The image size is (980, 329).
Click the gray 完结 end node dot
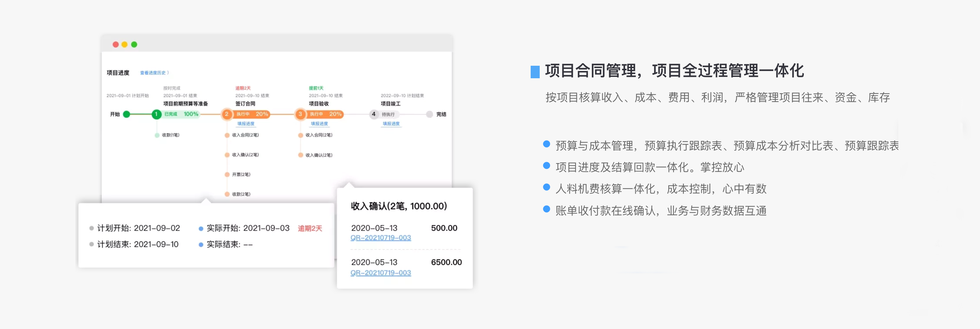click(x=430, y=114)
